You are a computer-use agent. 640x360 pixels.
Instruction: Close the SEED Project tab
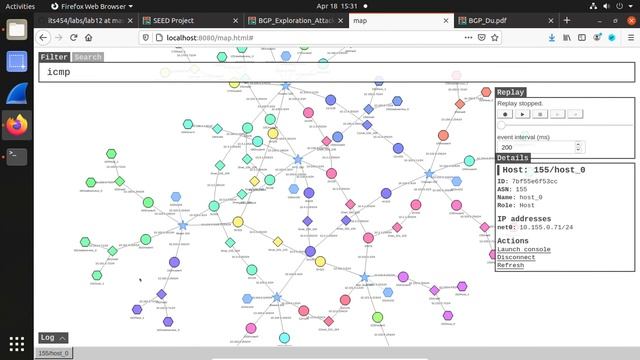[236, 20]
